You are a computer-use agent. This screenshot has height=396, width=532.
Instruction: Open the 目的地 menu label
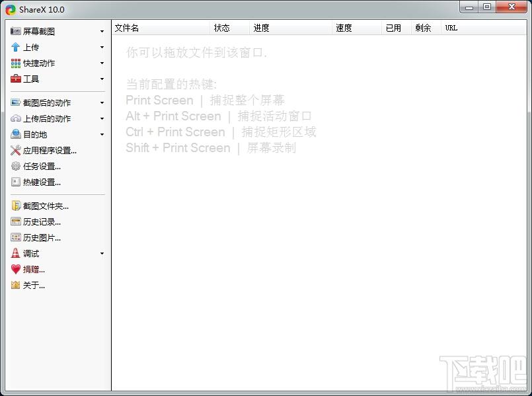pyautogui.click(x=35, y=135)
